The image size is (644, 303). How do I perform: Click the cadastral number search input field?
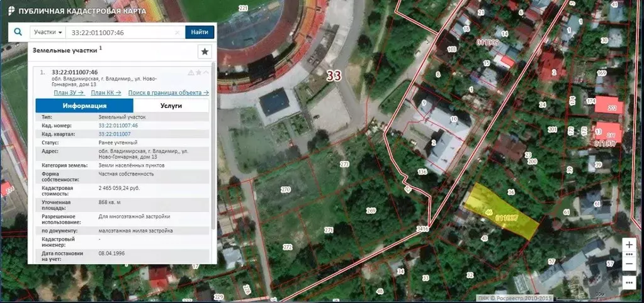coord(121,33)
